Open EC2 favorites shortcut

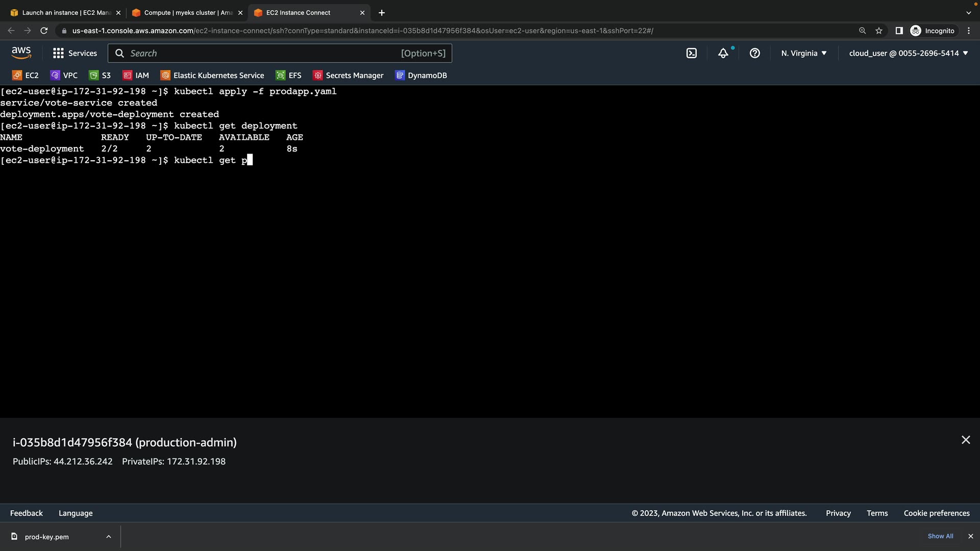point(26,76)
